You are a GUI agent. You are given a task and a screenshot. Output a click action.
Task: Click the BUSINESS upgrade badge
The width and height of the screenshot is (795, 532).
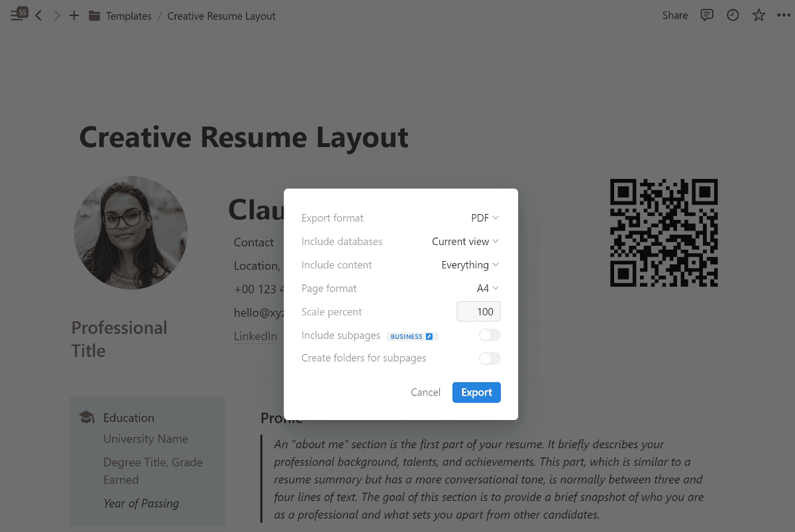coord(411,337)
